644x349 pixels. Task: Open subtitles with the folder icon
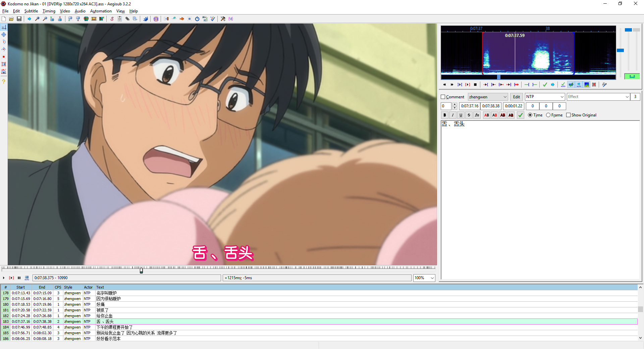(11, 19)
